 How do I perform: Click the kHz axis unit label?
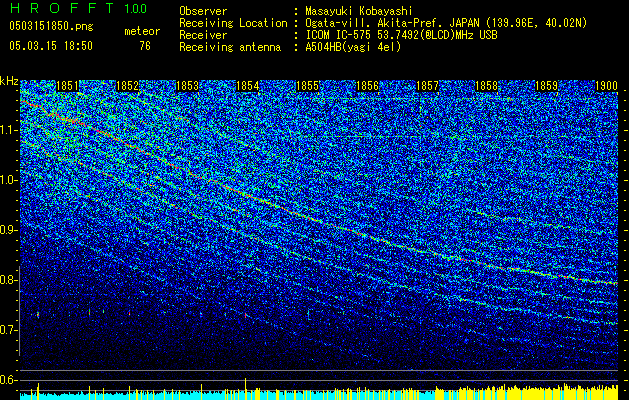click(9, 81)
